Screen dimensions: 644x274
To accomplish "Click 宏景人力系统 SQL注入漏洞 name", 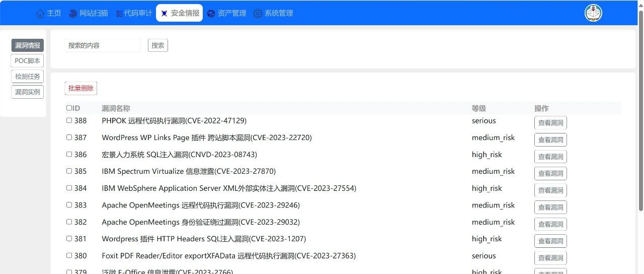I will (180, 155).
